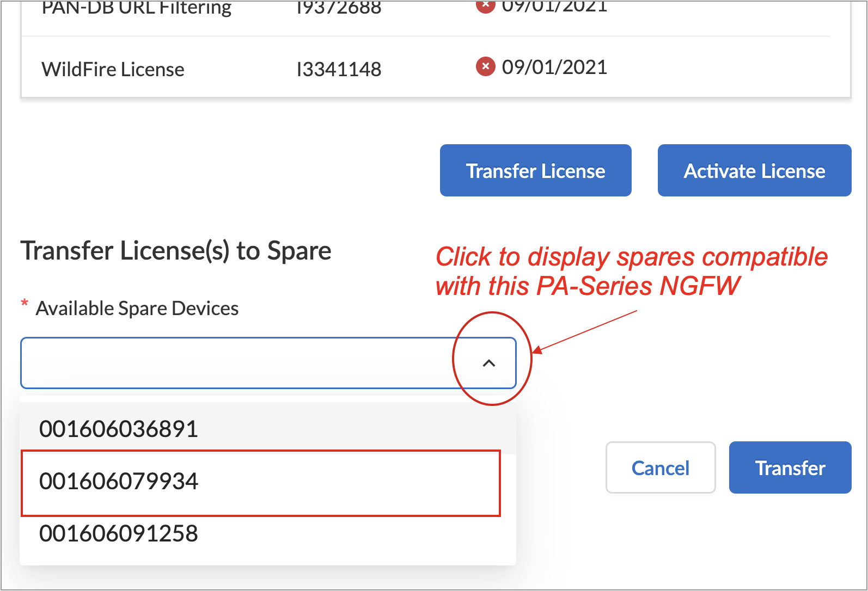
Task: Click the Available Spare Devices label
Action: click(137, 309)
